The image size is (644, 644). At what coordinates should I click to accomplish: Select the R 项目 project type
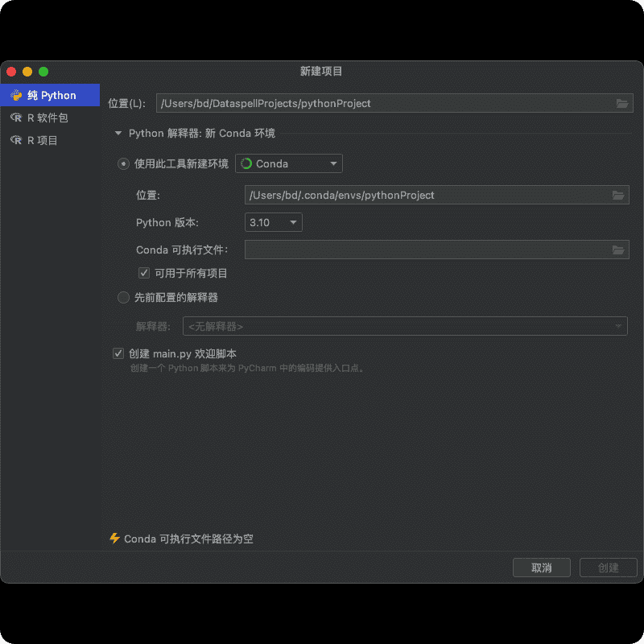point(50,140)
